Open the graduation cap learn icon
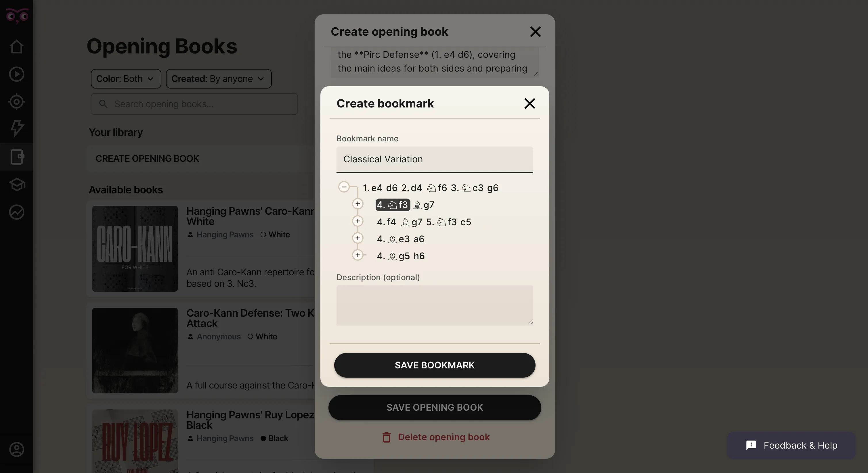Screen dimensions: 868x473 point(16,184)
